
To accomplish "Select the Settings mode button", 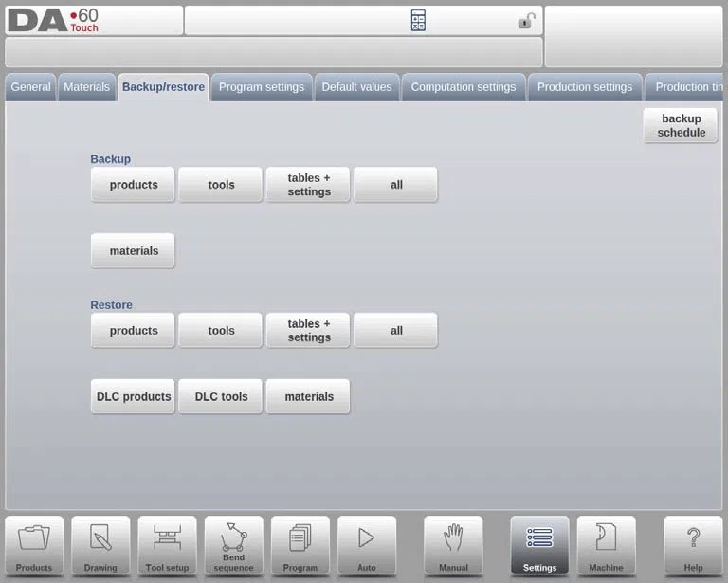I will coord(539,546).
